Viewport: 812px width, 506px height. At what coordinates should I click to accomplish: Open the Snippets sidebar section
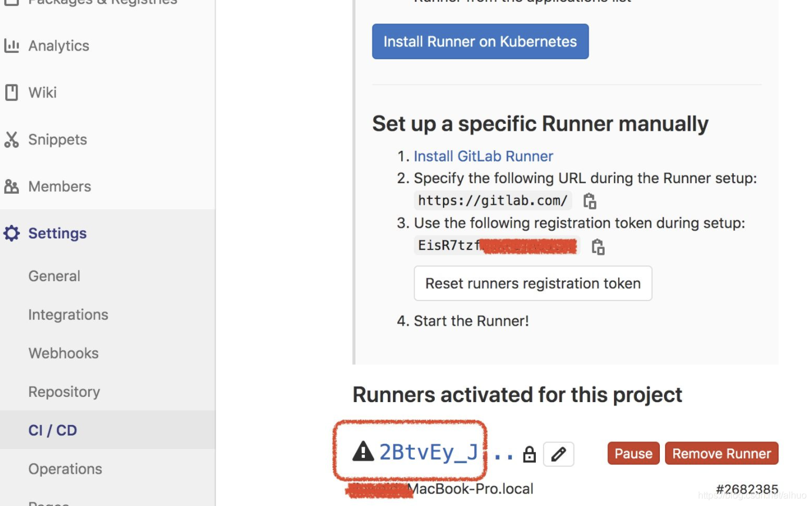tap(58, 140)
